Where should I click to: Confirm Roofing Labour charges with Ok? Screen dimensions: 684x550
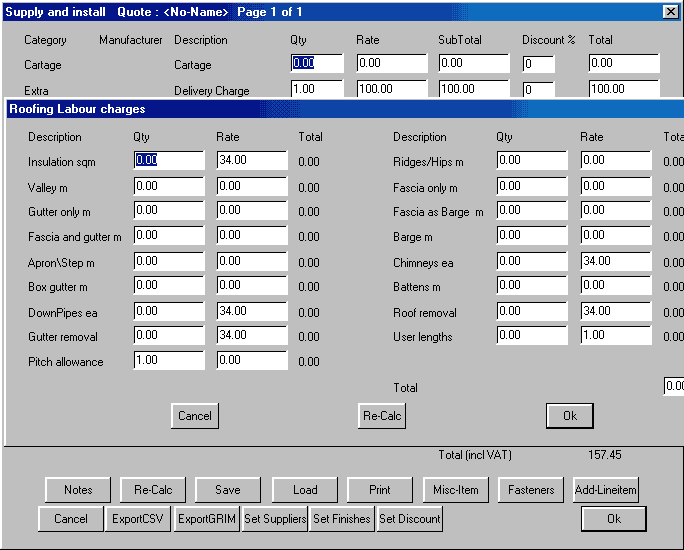point(570,416)
